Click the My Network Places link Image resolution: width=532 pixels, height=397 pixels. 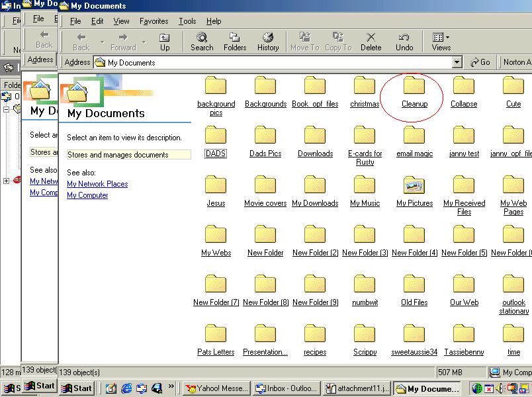click(x=97, y=184)
